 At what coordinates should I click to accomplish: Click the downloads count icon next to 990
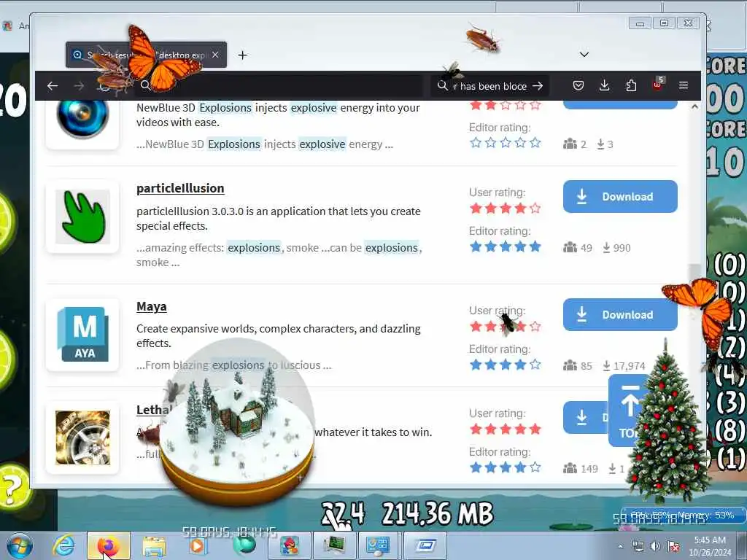coord(606,248)
